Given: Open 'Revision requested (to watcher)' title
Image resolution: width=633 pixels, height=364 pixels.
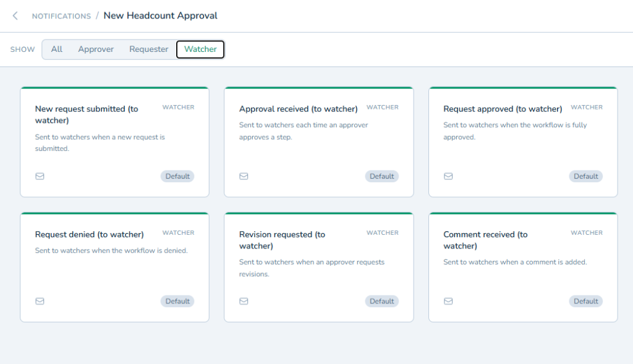Looking at the screenshot, I should click(x=282, y=240).
